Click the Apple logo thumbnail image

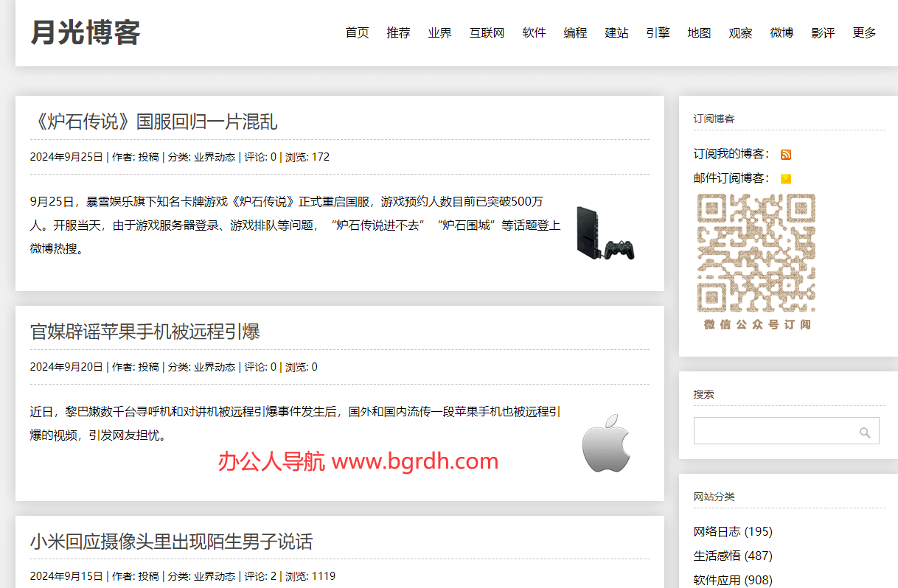(x=605, y=443)
